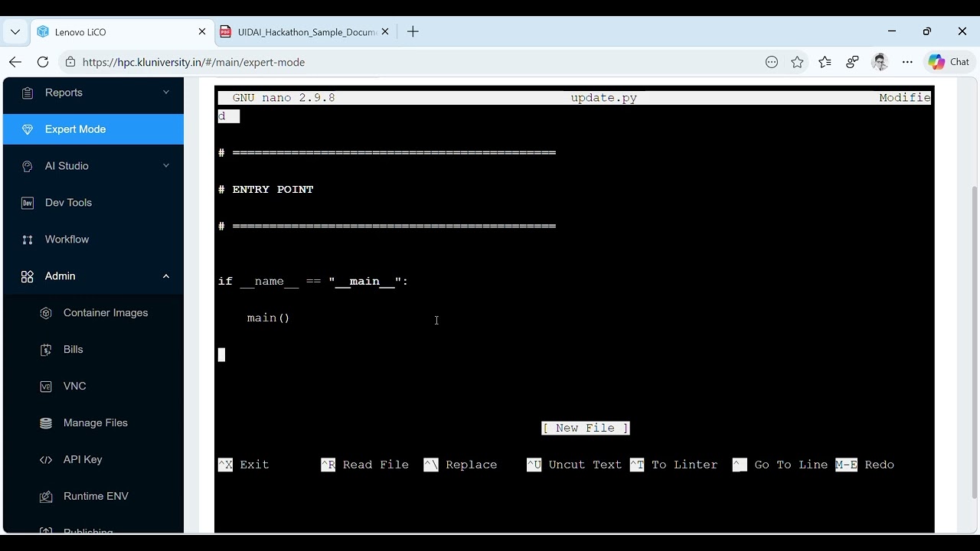This screenshot has width=980, height=551.
Task: Click the '^X Exit' nano shortcut
Action: (x=243, y=465)
